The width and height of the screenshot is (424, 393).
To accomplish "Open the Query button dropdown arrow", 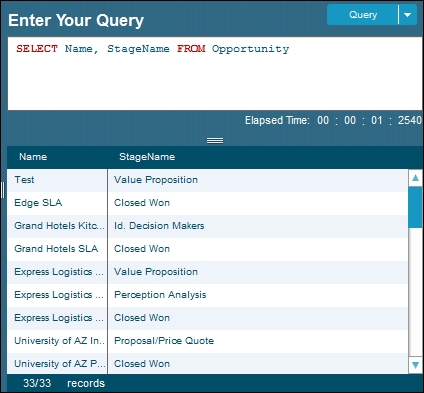I will tap(408, 15).
